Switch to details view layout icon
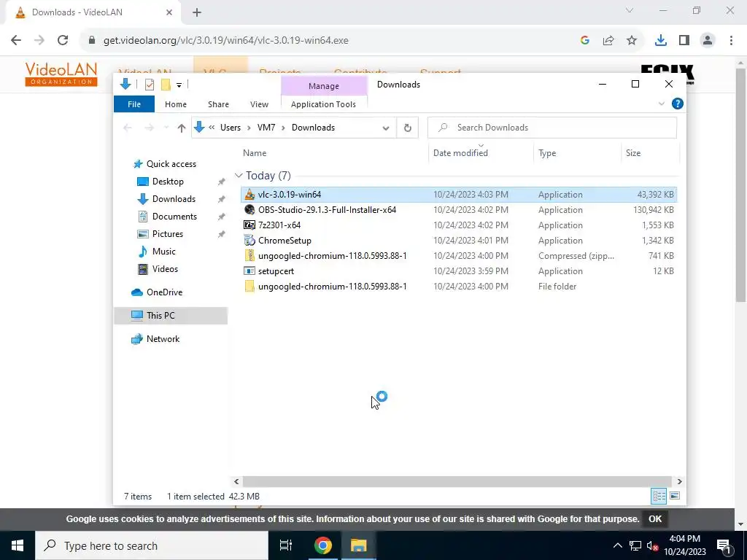The height and width of the screenshot is (560, 747). tap(659, 496)
